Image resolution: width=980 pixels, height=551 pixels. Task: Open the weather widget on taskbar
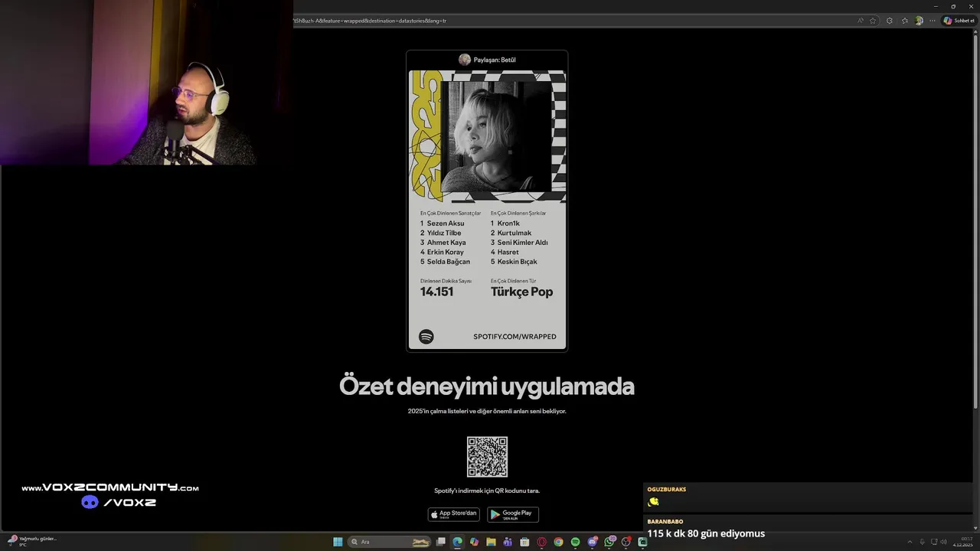pyautogui.click(x=32, y=541)
